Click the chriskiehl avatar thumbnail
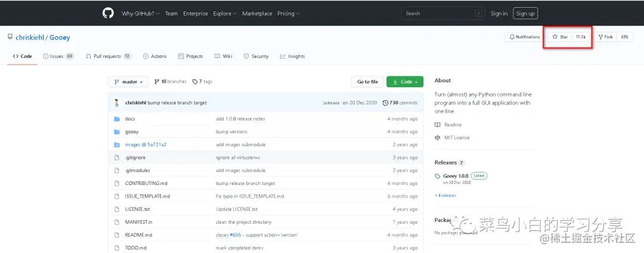The height and width of the screenshot is (253, 644). point(117,103)
